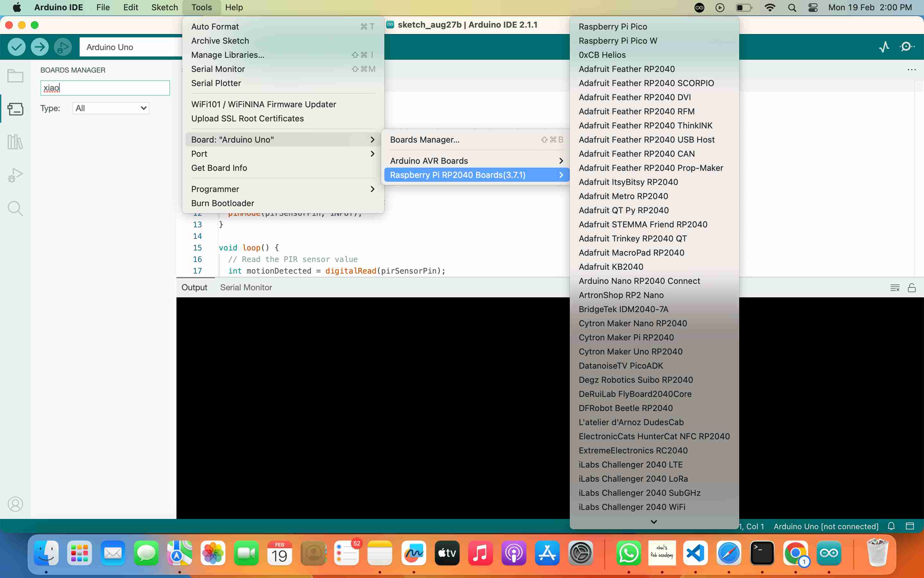Viewport: 924px width, 578px height.
Task: Open the Sketchbook folder sidebar icon
Action: pyautogui.click(x=15, y=75)
